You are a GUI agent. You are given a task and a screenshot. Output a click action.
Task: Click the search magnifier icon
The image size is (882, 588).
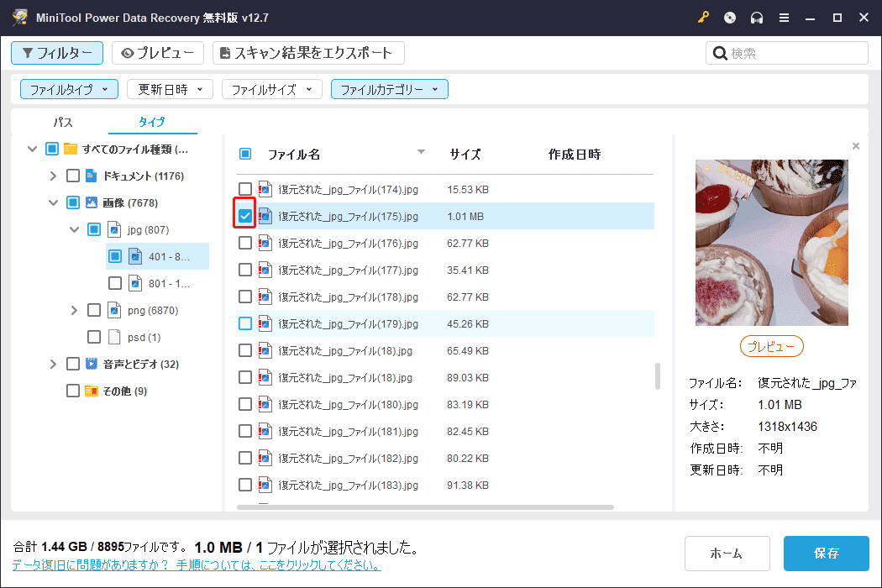tap(720, 52)
